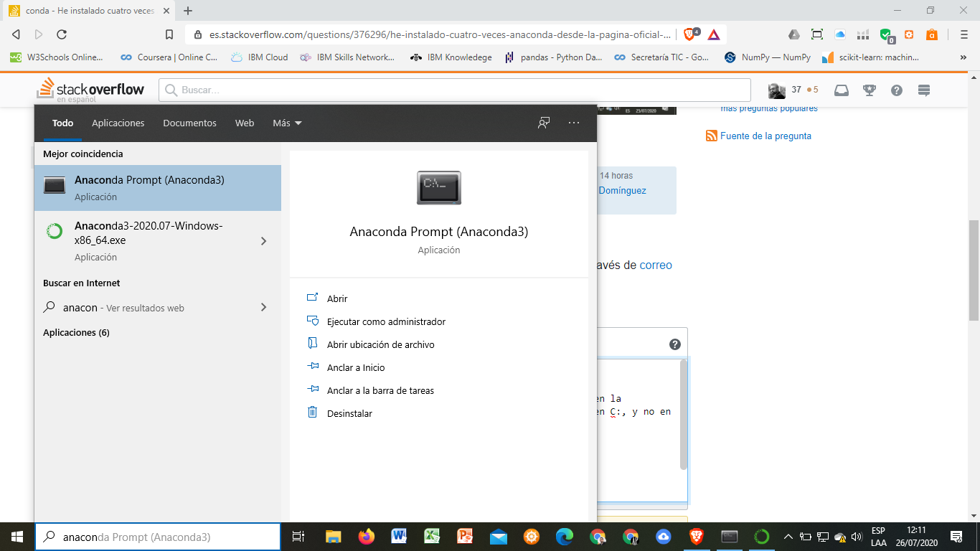980x551 pixels.
Task: Switch to the Aplicaciones search tab
Action: tap(118, 123)
